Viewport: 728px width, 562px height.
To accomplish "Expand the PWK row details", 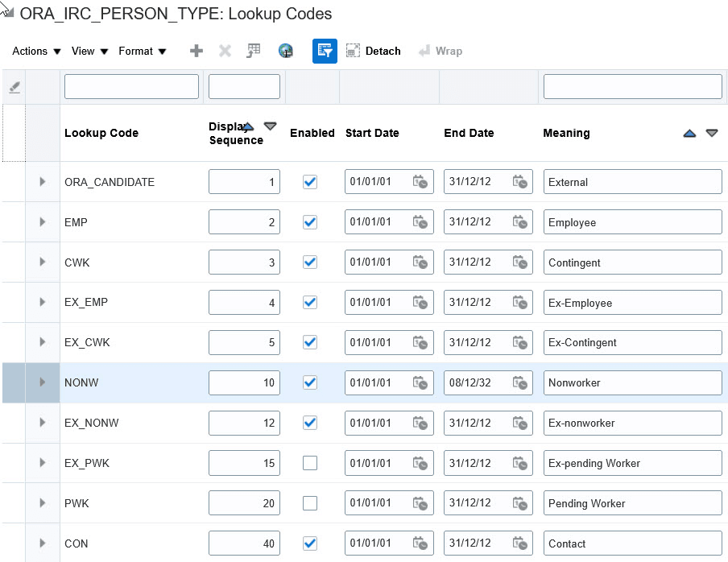I will (42, 502).
